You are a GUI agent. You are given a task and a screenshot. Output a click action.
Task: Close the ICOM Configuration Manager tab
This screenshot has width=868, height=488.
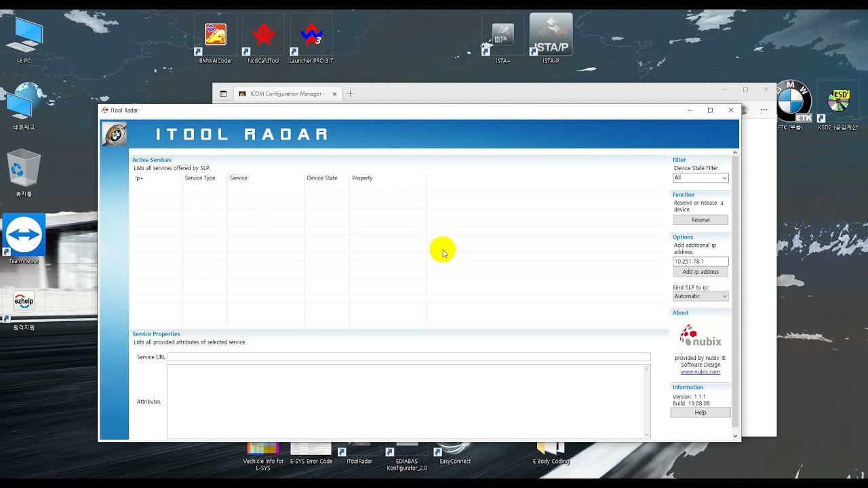pos(334,94)
